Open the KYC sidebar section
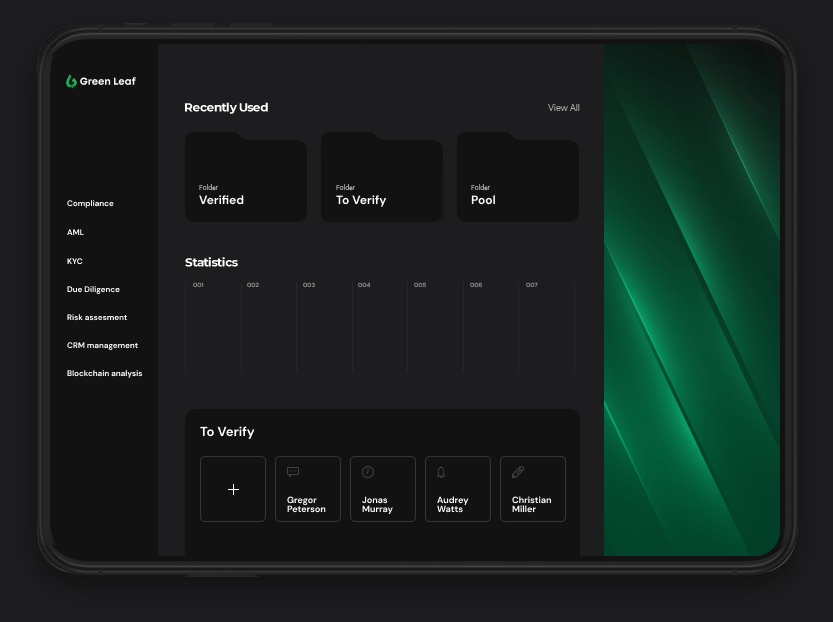This screenshot has width=833, height=622. pyautogui.click(x=75, y=261)
